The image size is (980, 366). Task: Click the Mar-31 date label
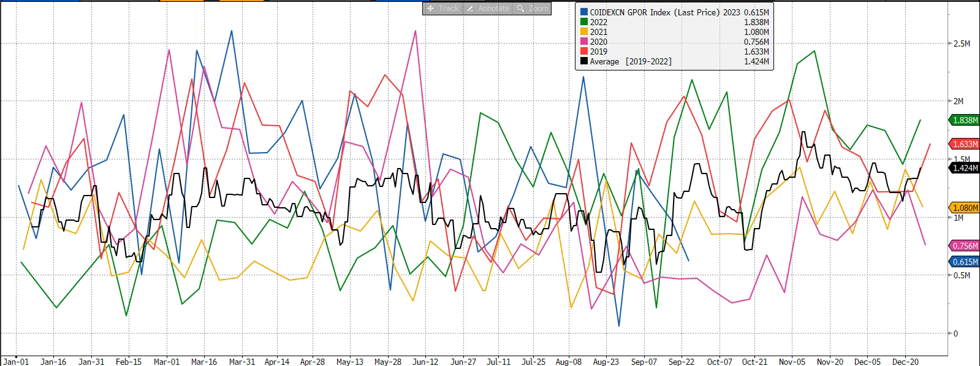tap(242, 362)
